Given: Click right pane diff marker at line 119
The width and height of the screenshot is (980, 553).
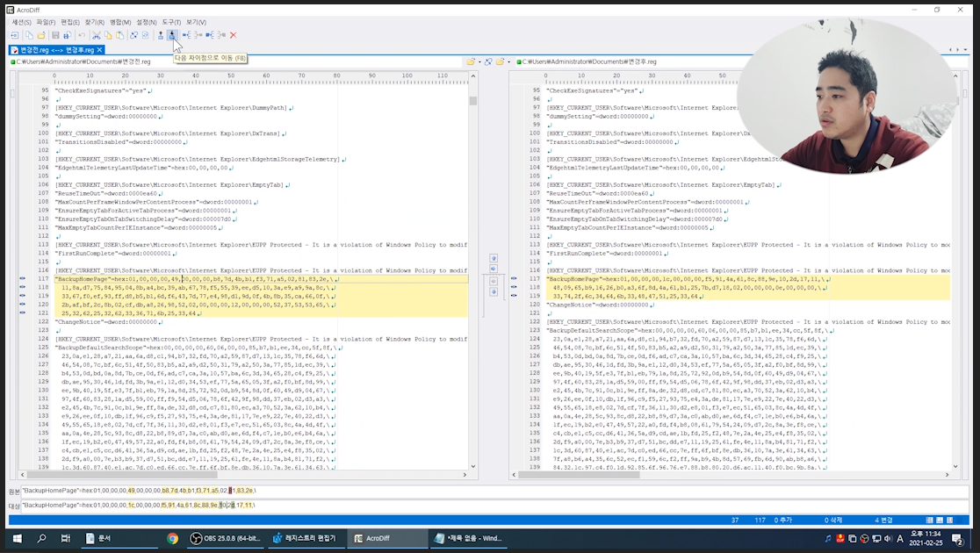Looking at the screenshot, I should (x=514, y=296).
